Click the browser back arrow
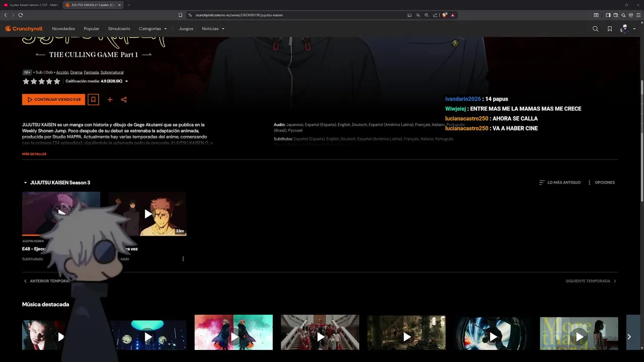 click(x=6, y=15)
